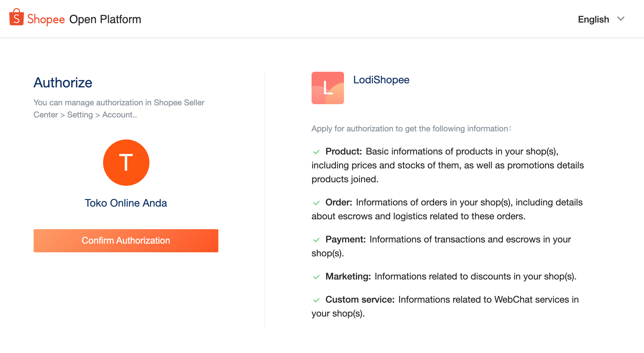The height and width of the screenshot is (353, 644).
Task: Click the green checkmark beside Marketing
Action: point(316,277)
